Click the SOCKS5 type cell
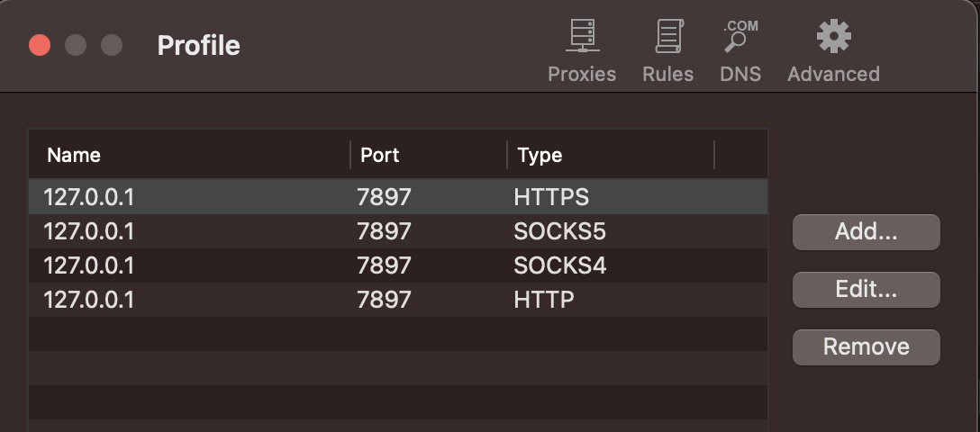This screenshot has width=980, height=432. (559, 231)
